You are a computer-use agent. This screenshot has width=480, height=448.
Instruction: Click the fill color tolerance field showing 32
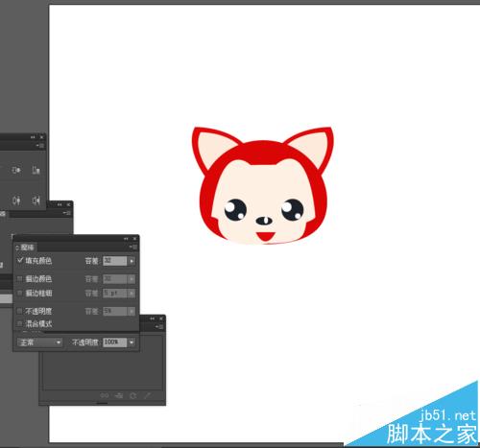click(x=115, y=261)
